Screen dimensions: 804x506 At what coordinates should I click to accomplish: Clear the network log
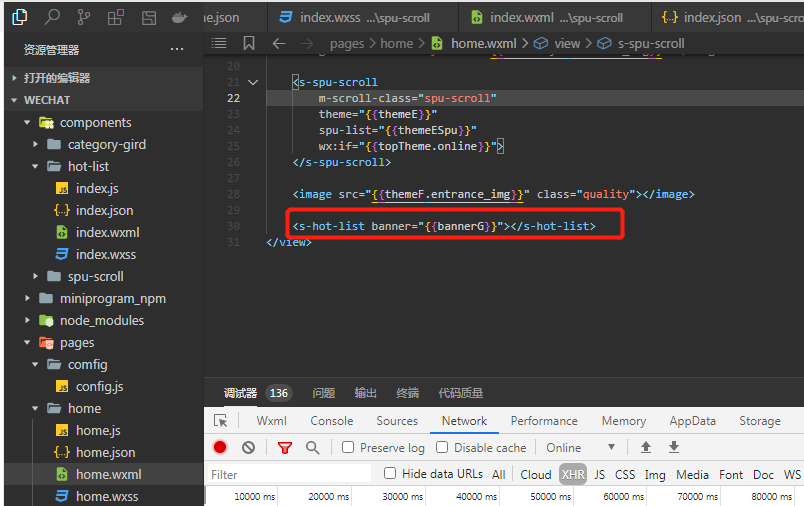coord(248,448)
